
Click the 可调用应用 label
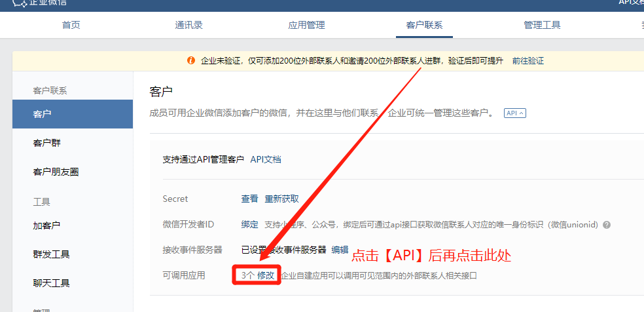(184, 275)
